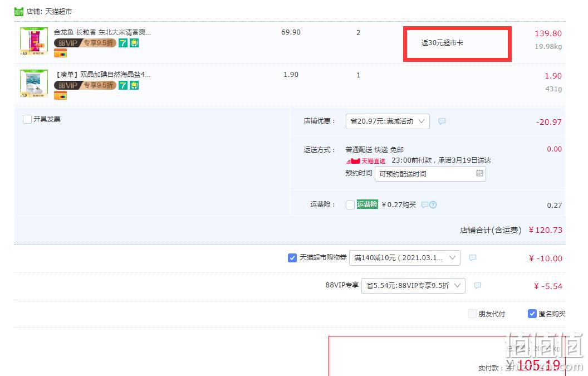This screenshot has height=376, width=588.
Task: Tick the 运费险 shipping insurance checkbox
Action: [x=350, y=205]
